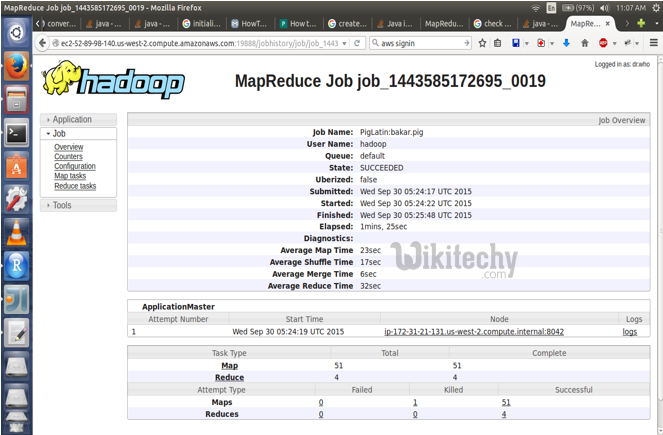Screen dimensions: 663x435
Task: Expand the Application section in sidebar
Action: click(x=71, y=120)
